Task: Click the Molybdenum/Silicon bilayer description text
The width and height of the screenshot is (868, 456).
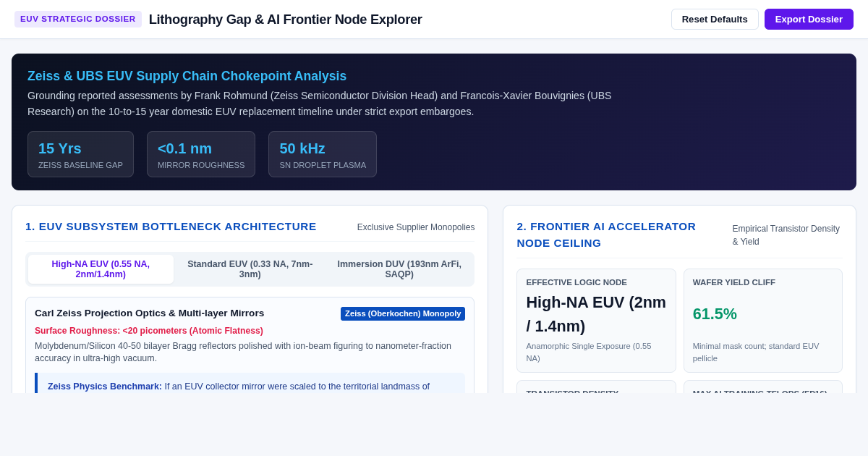Action: point(243,352)
